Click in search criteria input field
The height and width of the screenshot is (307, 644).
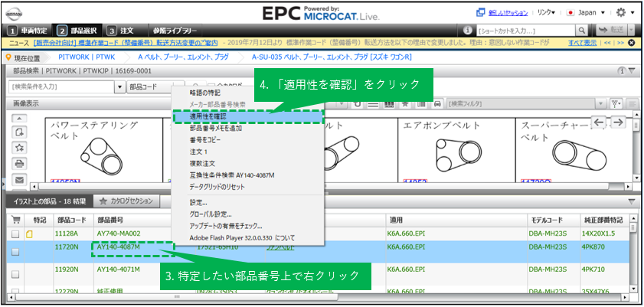[x=61, y=87]
